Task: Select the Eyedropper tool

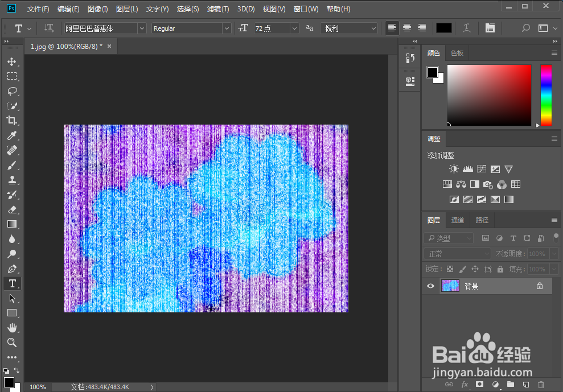Action: tap(12, 135)
